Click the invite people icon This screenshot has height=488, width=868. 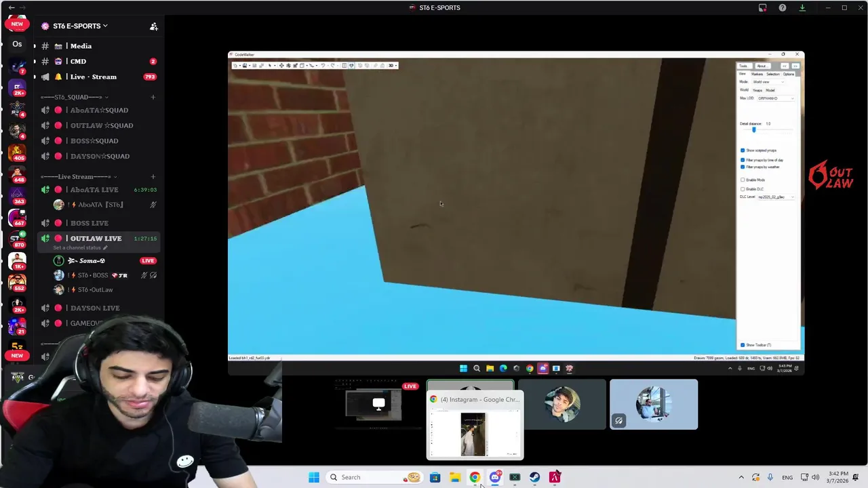154,26
